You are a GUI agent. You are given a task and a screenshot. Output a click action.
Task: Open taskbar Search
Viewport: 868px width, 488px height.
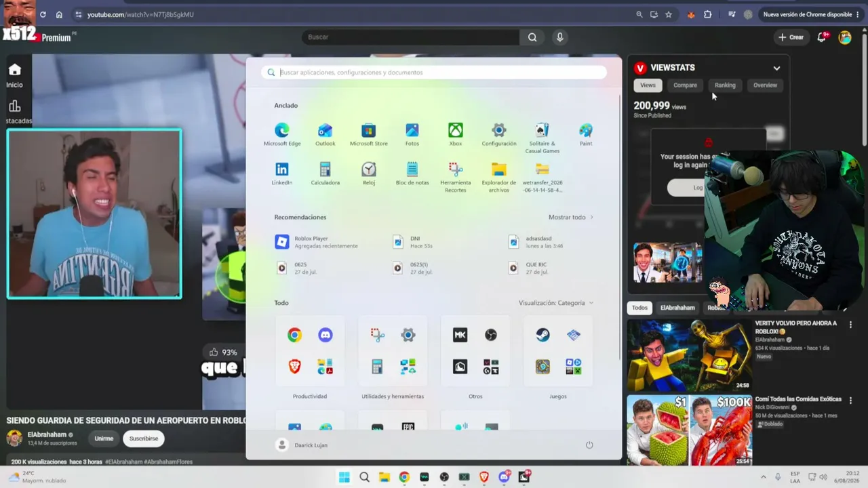click(x=364, y=477)
